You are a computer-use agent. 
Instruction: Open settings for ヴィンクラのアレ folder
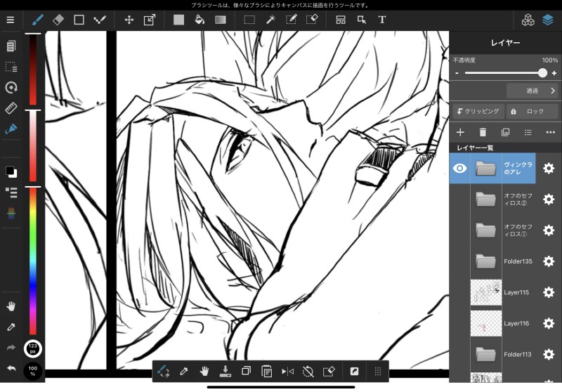coord(549,168)
